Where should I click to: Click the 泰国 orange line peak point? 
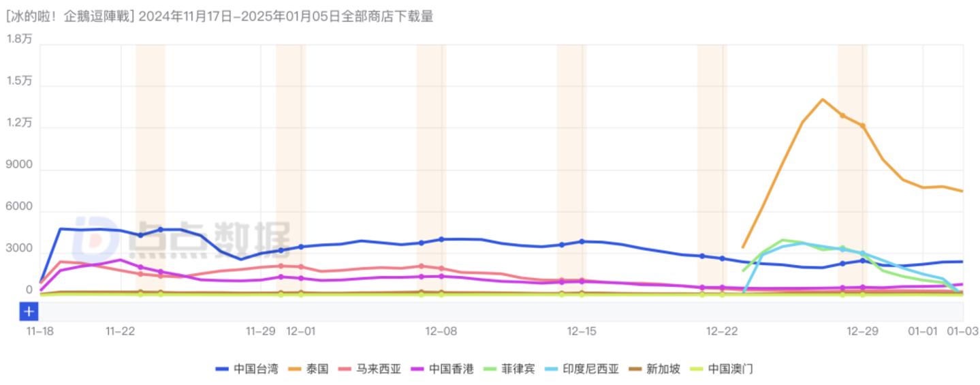point(823,99)
